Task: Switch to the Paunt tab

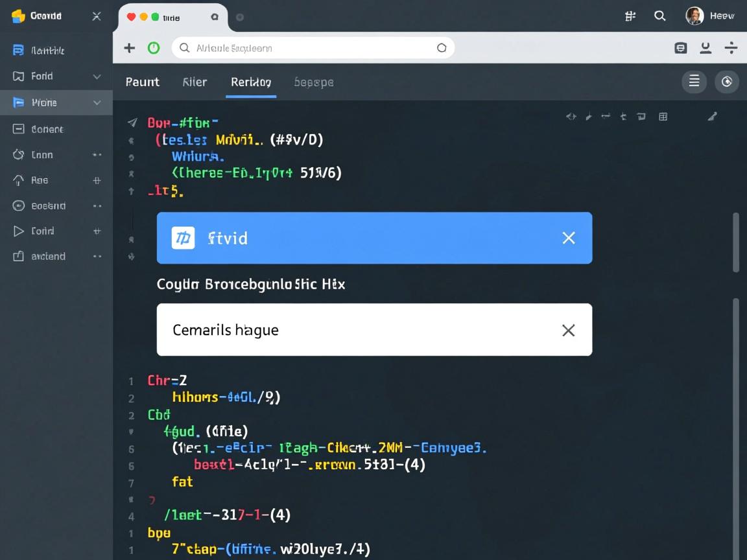Action: [142, 82]
